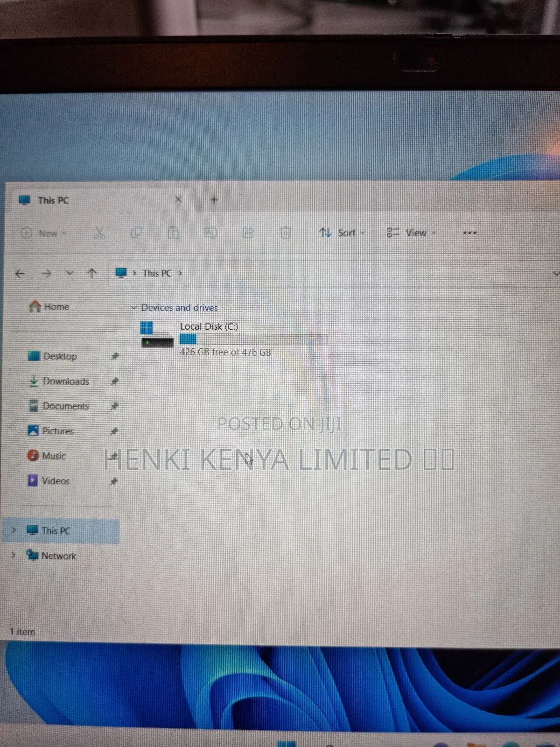Viewport: 560px width, 747px height.
Task: Open the New item dropdown
Action: [x=44, y=233]
